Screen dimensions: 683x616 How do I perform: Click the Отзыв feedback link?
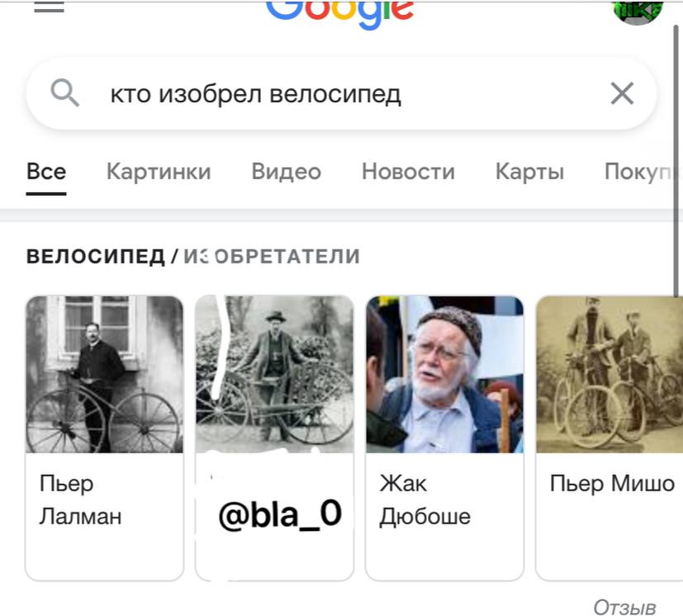coord(624,607)
